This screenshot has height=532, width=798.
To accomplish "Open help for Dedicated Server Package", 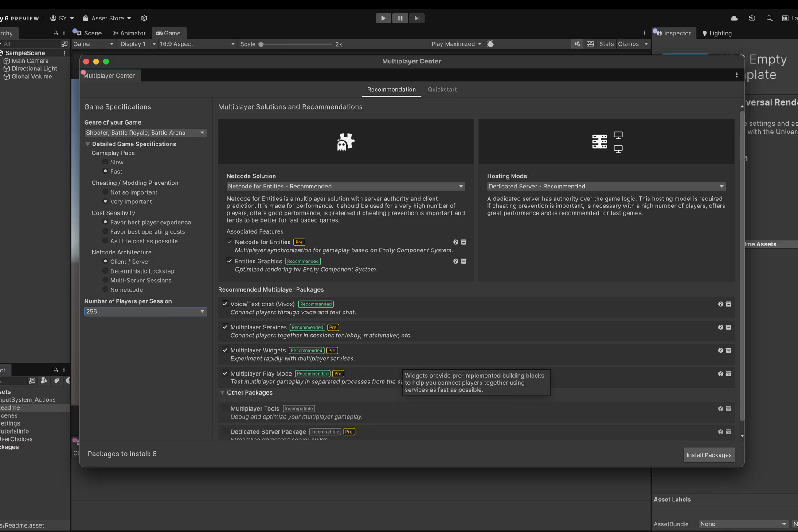I will click(720, 432).
